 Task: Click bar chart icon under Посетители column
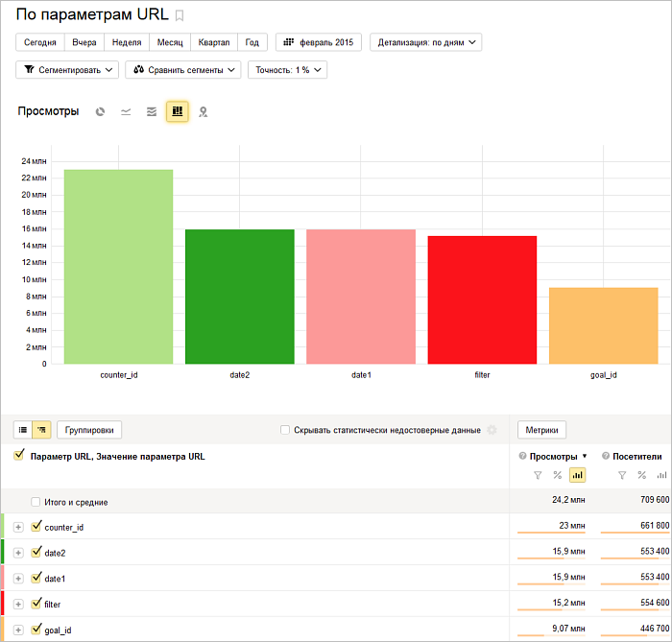[x=662, y=475]
